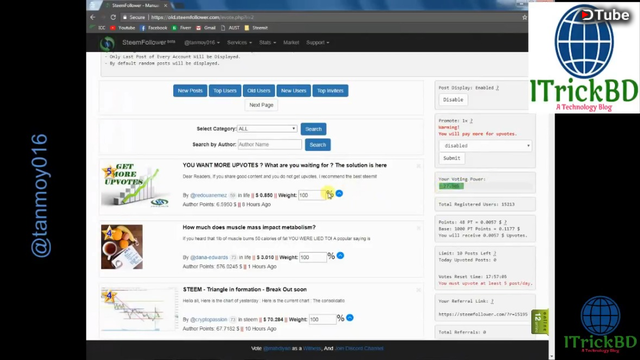
Task: Open the Promote 1x help question mark
Action: click(x=471, y=121)
